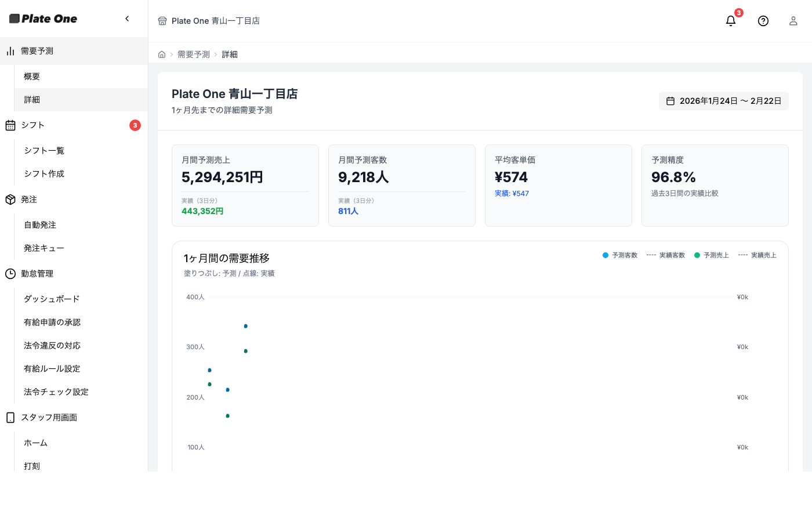Image resolution: width=812 pixels, height=522 pixels.
Task: Go to 自動発注
Action: tap(81, 225)
